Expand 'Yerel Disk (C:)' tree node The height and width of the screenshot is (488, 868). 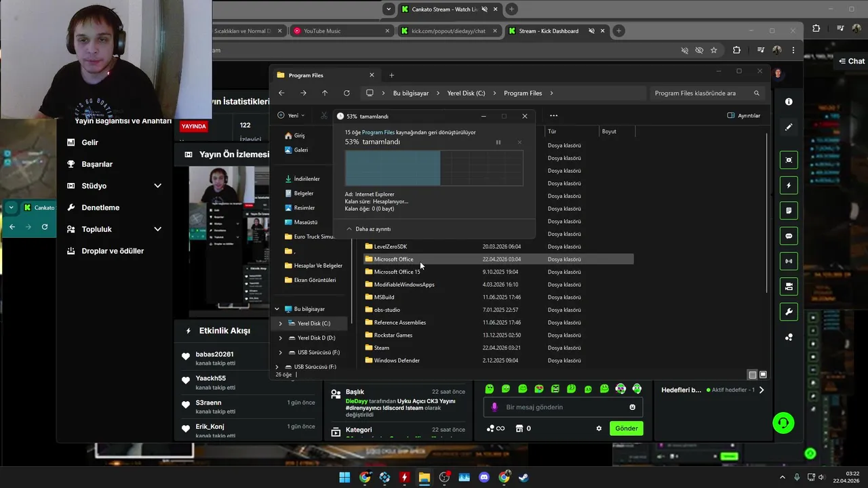281,323
